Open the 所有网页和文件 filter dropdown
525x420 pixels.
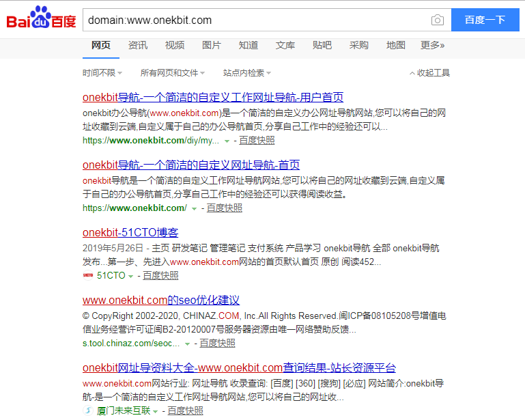(173, 72)
